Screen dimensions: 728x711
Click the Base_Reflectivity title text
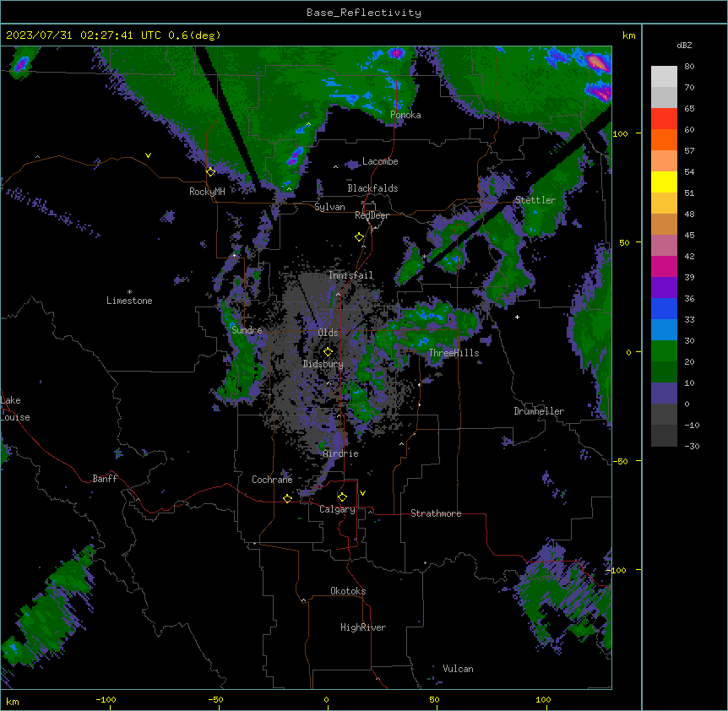point(364,13)
